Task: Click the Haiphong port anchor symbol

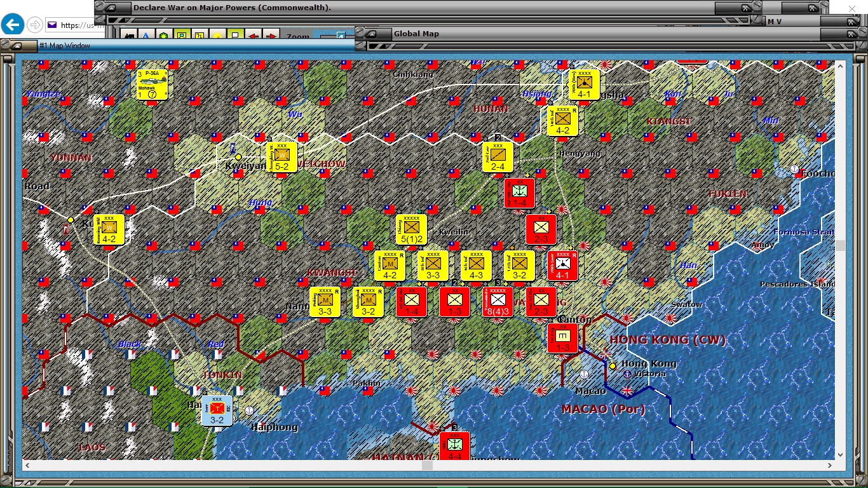Action: pyautogui.click(x=249, y=411)
